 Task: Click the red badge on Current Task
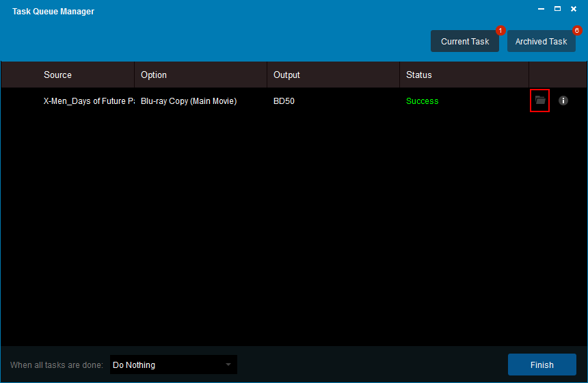(500, 31)
